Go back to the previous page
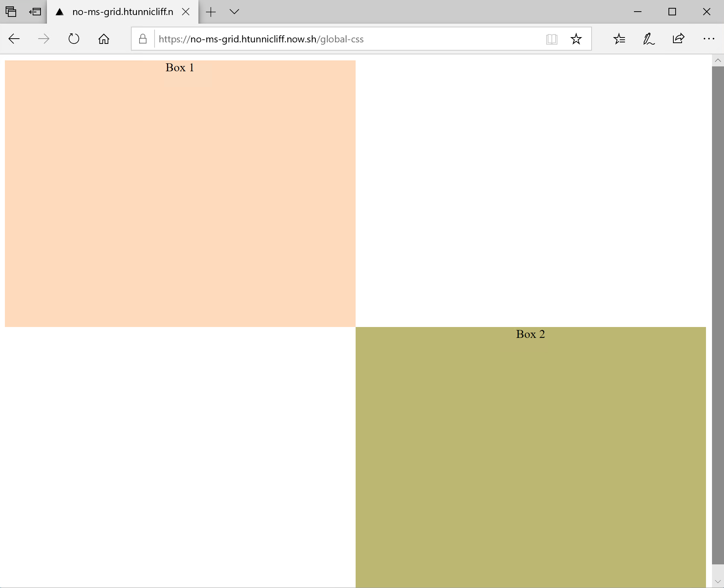The width and height of the screenshot is (724, 588). [14, 39]
